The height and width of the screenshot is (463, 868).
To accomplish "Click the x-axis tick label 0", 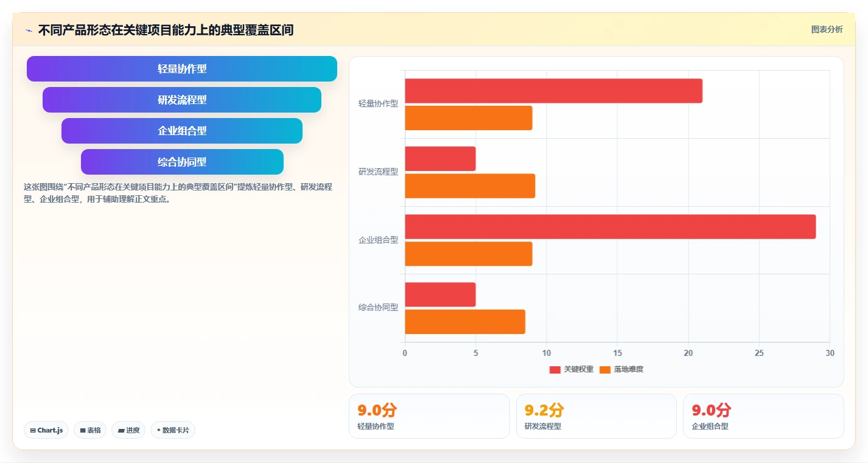I will tap(405, 353).
